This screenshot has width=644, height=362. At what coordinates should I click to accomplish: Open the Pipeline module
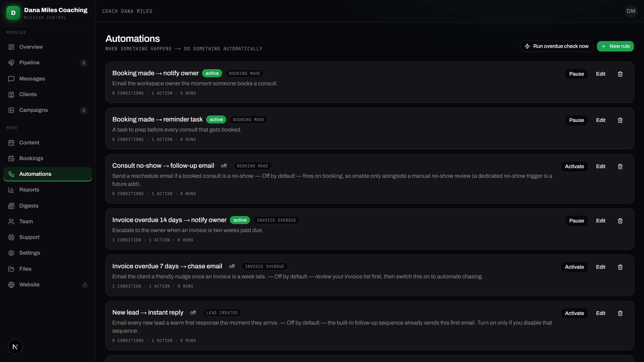47,63
